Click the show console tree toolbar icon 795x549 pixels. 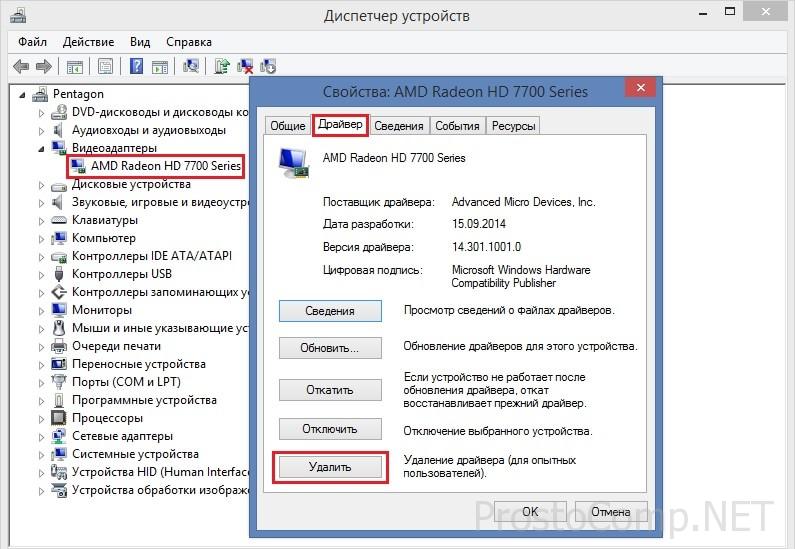pos(75,66)
